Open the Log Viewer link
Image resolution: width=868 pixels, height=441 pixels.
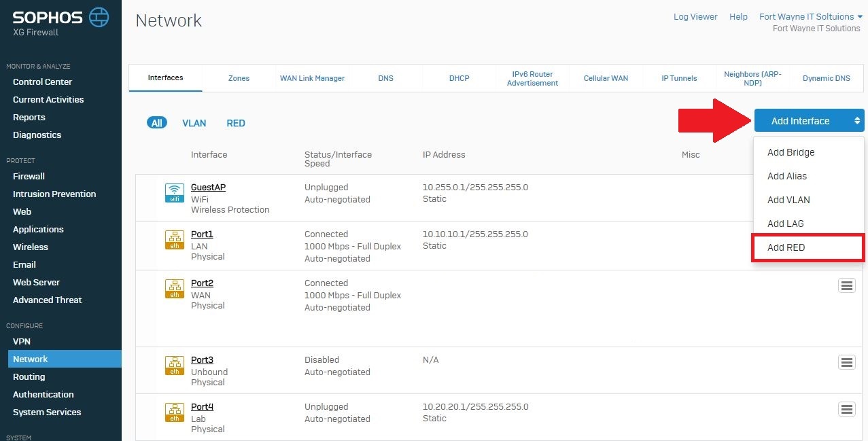[695, 17]
